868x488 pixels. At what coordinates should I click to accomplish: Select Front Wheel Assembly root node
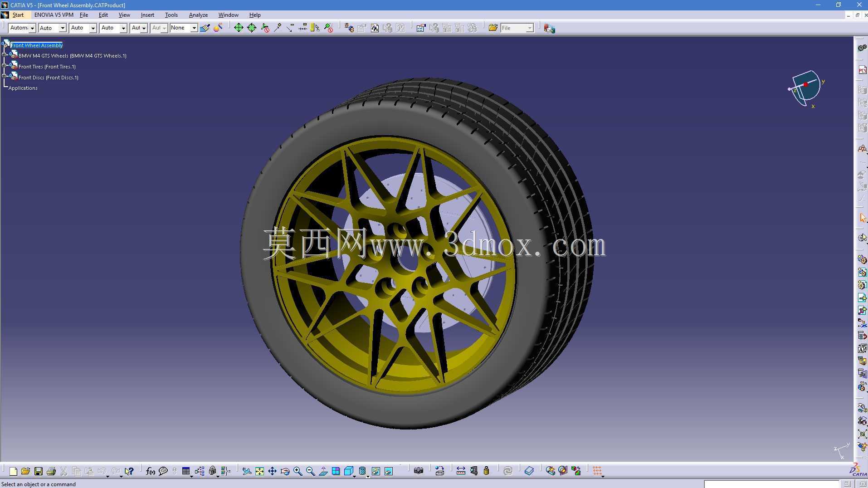37,45
